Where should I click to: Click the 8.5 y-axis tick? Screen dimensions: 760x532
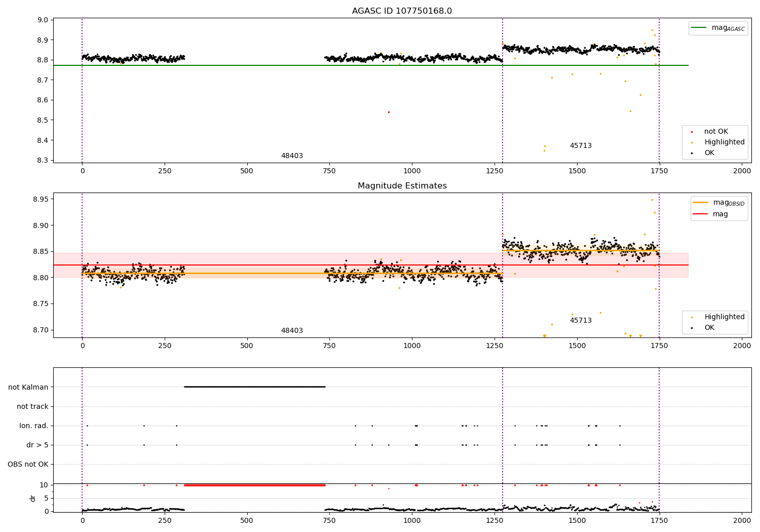pyautogui.click(x=43, y=120)
